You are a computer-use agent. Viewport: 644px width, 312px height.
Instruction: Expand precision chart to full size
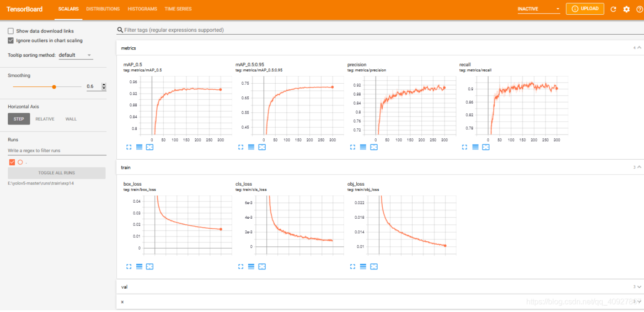click(353, 147)
